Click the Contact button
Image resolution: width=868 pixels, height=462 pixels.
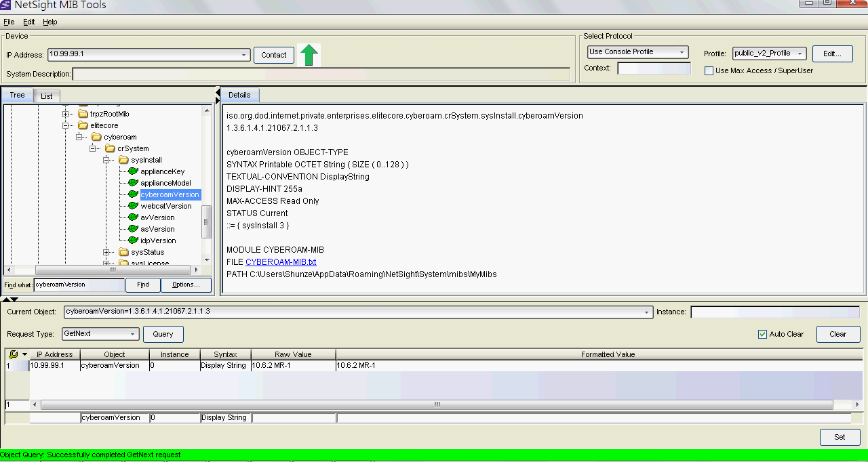click(x=274, y=55)
